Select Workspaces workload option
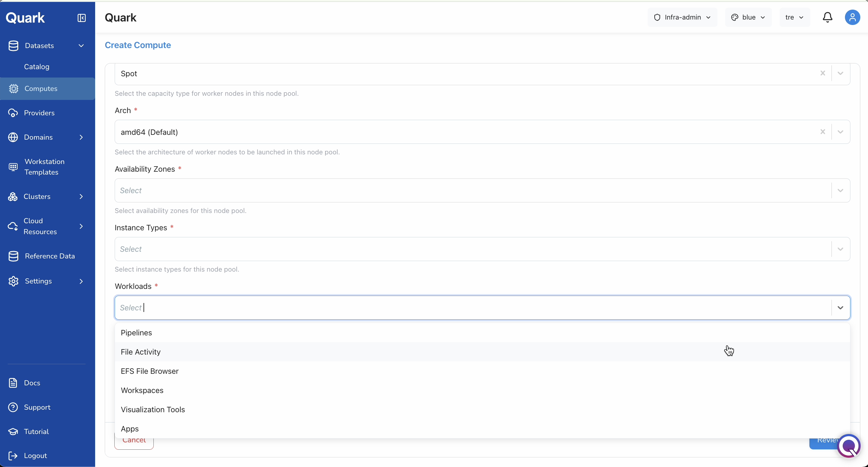 coord(482,390)
